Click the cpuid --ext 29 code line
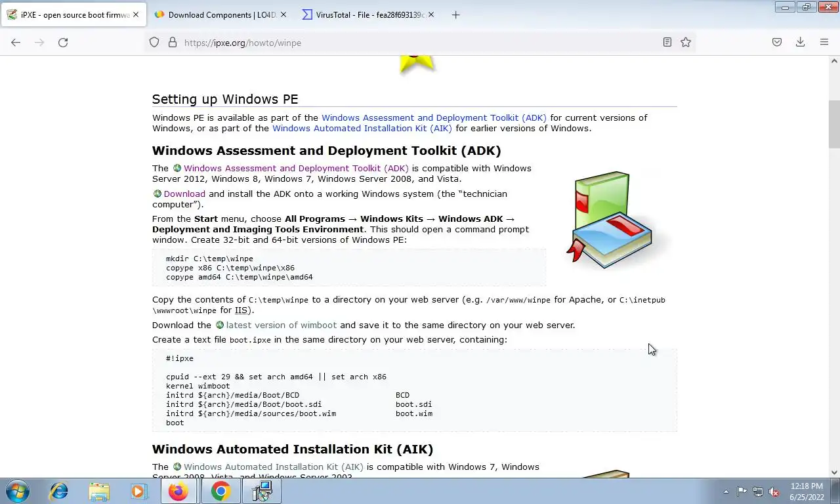Screen dimensions: 840x504 point(276,377)
